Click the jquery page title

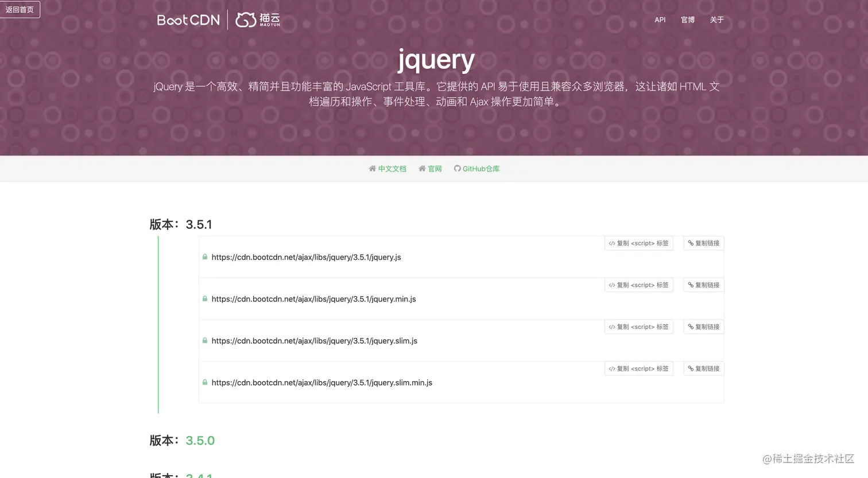tap(436, 60)
